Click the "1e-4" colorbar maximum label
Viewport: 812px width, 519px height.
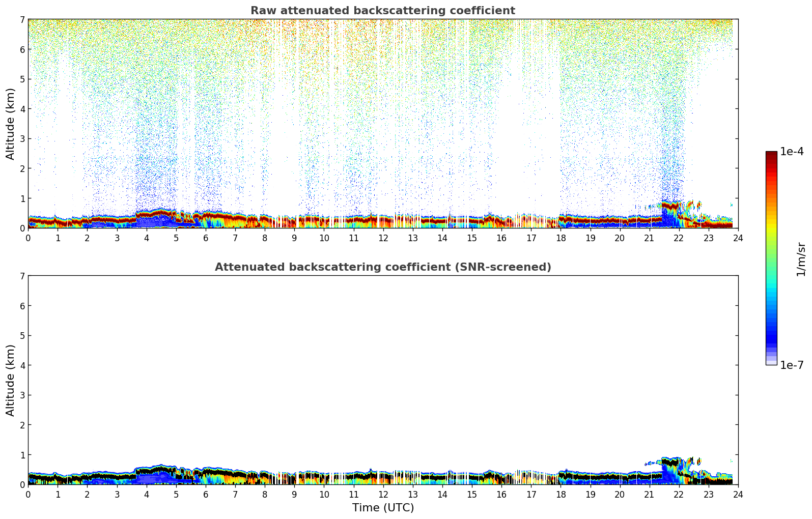(x=792, y=152)
